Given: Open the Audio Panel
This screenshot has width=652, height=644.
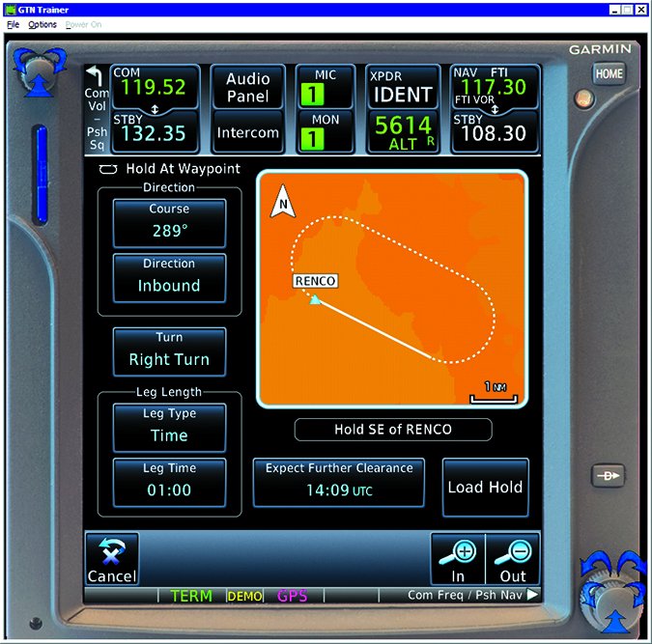Looking at the screenshot, I should click(247, 88).
